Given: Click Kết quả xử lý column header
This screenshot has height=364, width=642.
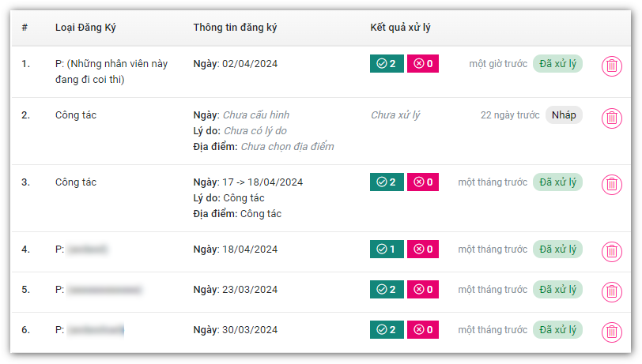Looking at the screenshot, I should pyautogui.click(x=400, y=28).
